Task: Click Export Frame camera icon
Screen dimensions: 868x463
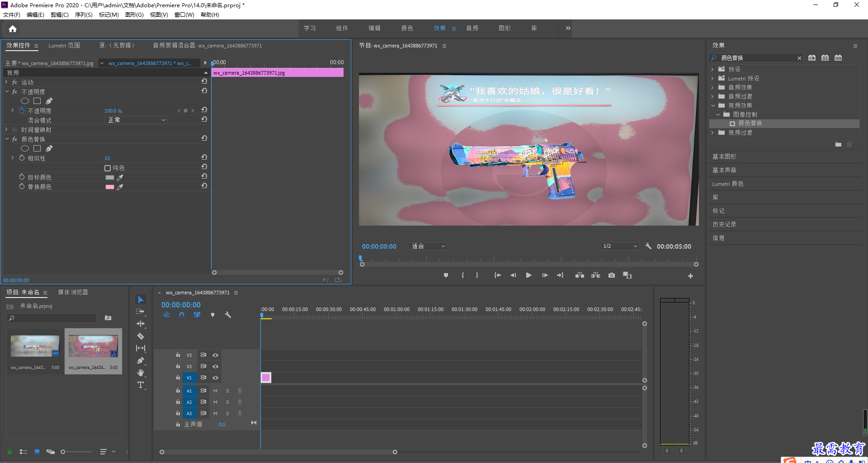Action: point(612,275)
